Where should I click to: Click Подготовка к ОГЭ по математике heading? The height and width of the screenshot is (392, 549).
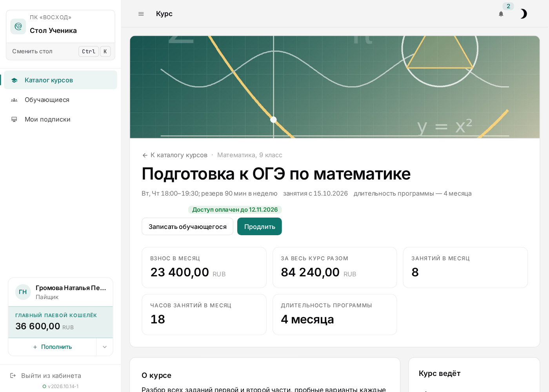276,174
